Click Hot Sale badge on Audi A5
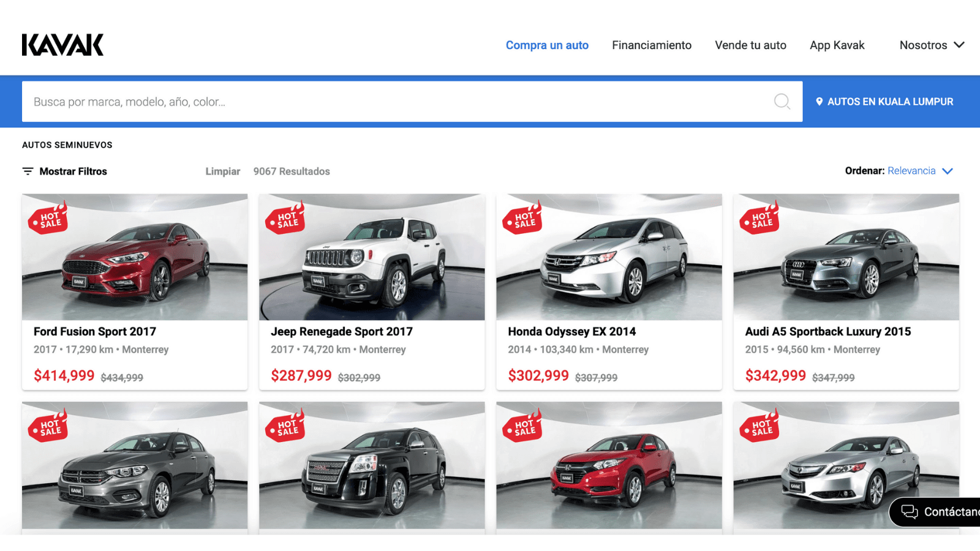The height and width of the screenshot is (551, 980). [x=759, y=217]
